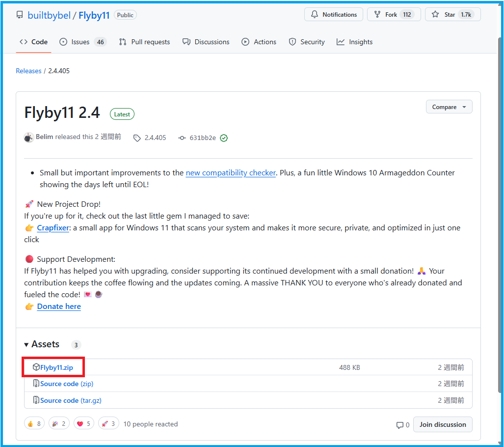Switch to the Discussions tab

[206, 42]
